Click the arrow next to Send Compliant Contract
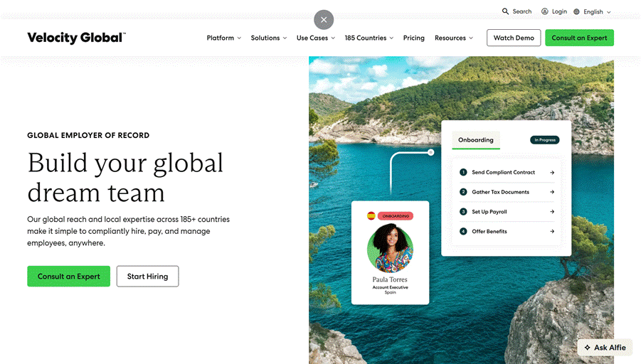This screenshot has height=364, width=641. 552,173
